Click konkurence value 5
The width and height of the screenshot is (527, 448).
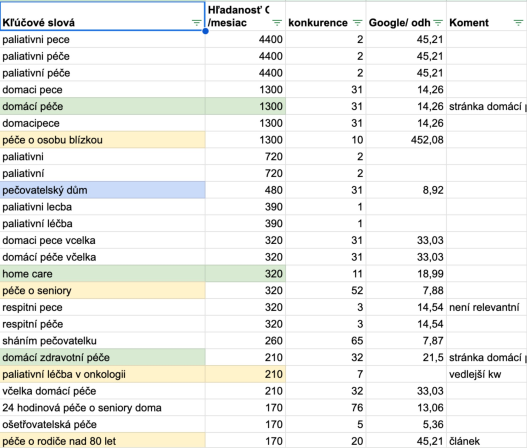(x=360, y=424)
